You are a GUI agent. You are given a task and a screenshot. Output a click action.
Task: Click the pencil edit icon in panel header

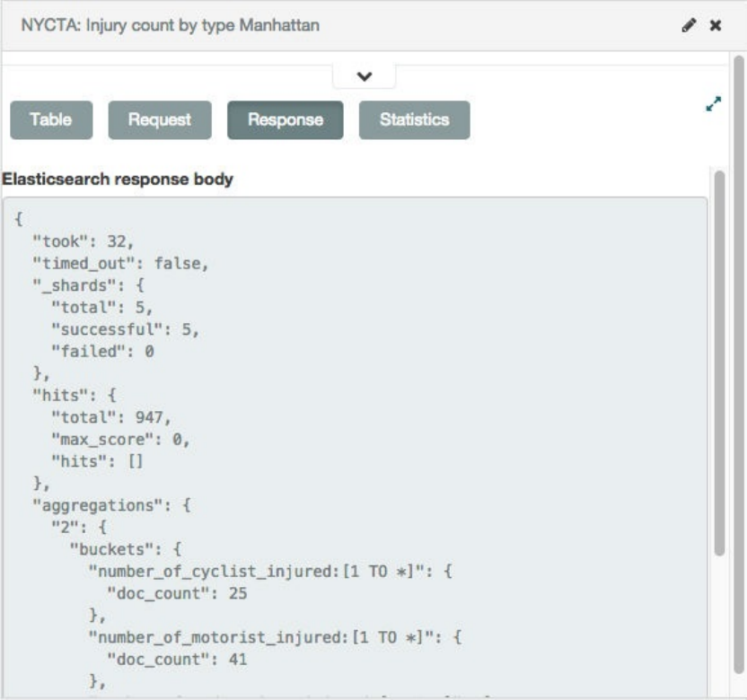tap(689, 26)
